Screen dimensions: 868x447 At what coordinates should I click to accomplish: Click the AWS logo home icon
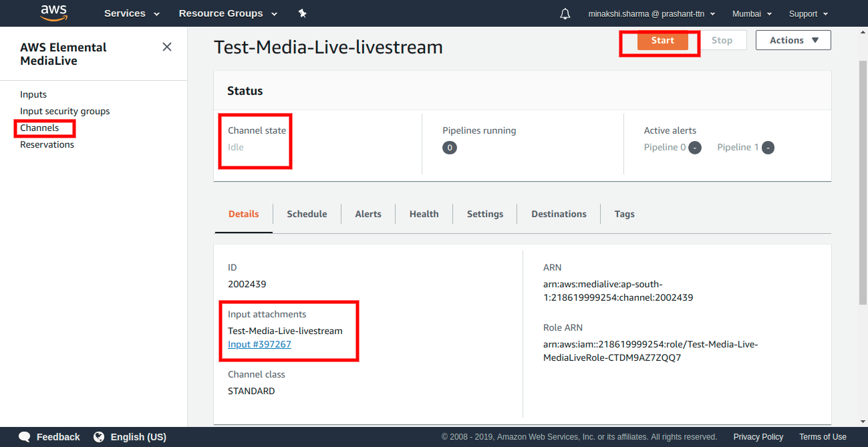click(x=53, y=13)
